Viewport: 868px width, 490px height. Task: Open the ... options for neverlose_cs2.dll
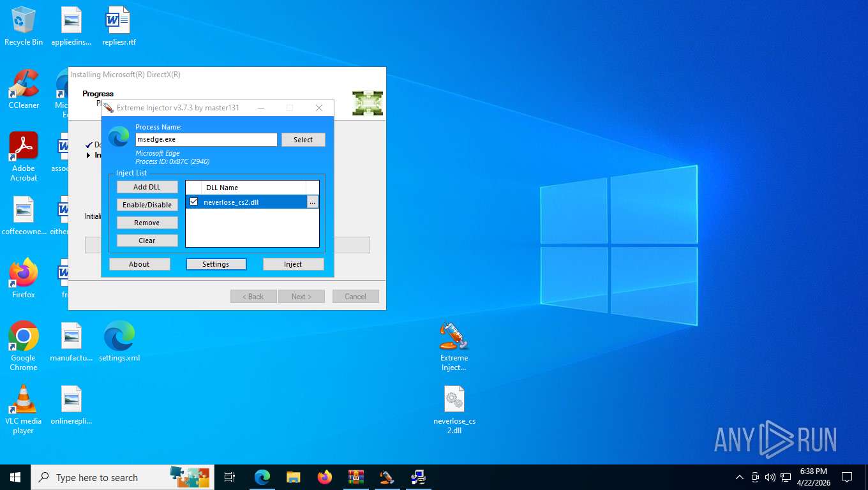pyautogui.click(x=312, y=202)
